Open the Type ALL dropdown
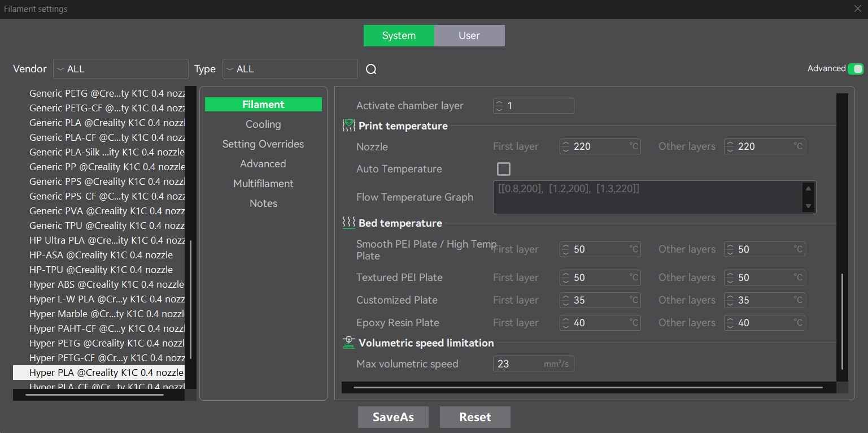Viewport: 868px width, 433px height. pyautogui.click(x=290, y=68)
